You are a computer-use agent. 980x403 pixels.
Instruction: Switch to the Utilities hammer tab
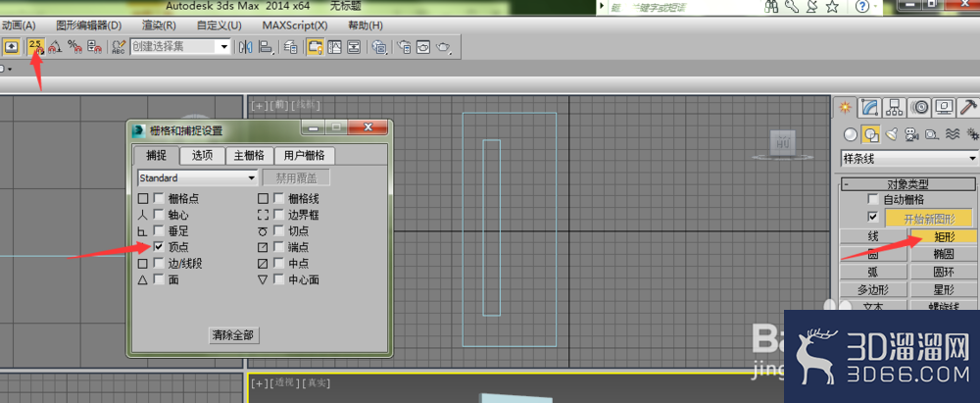pos(968,108)
